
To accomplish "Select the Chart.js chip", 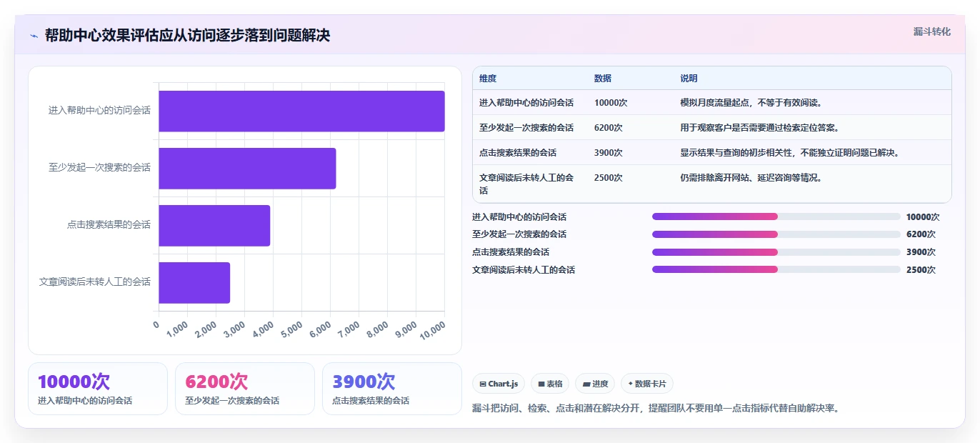I will coord(499,384).
